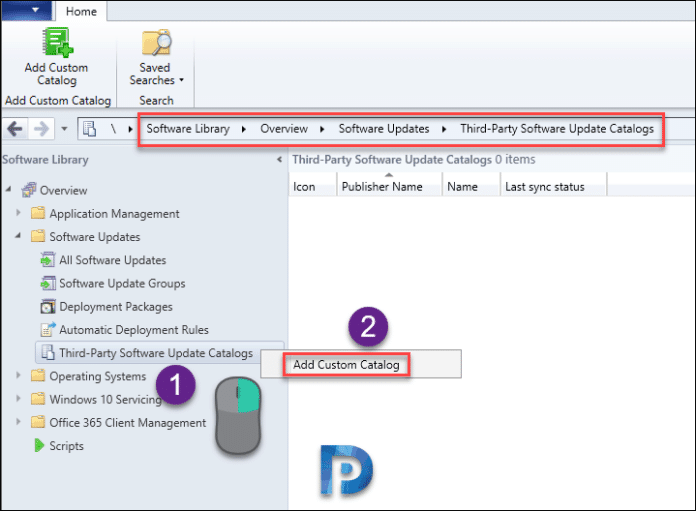Click the Add Custom Catalog ribbon icon
This screenshot has height=511, width=696.
[x=57, y=42]
